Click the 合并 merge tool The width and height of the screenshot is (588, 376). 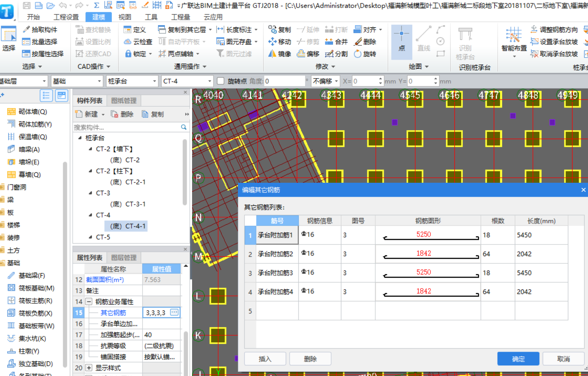tap(336, 42)
